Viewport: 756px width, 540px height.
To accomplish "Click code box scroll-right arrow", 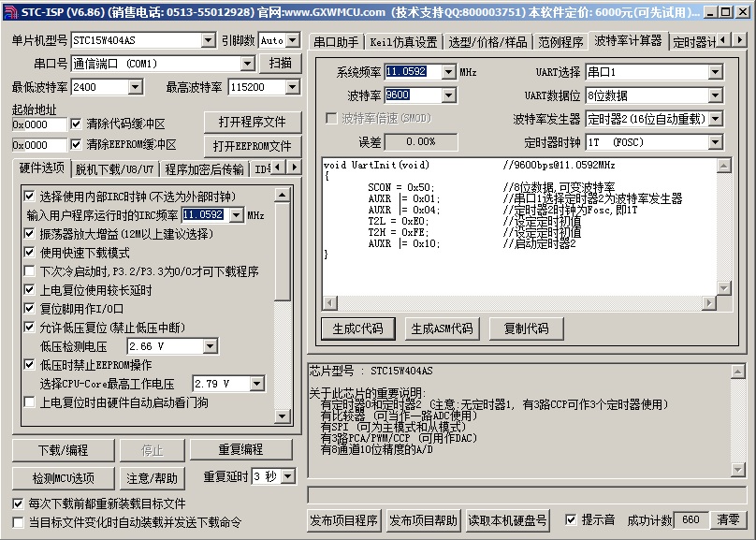I will tap(709, 303).
